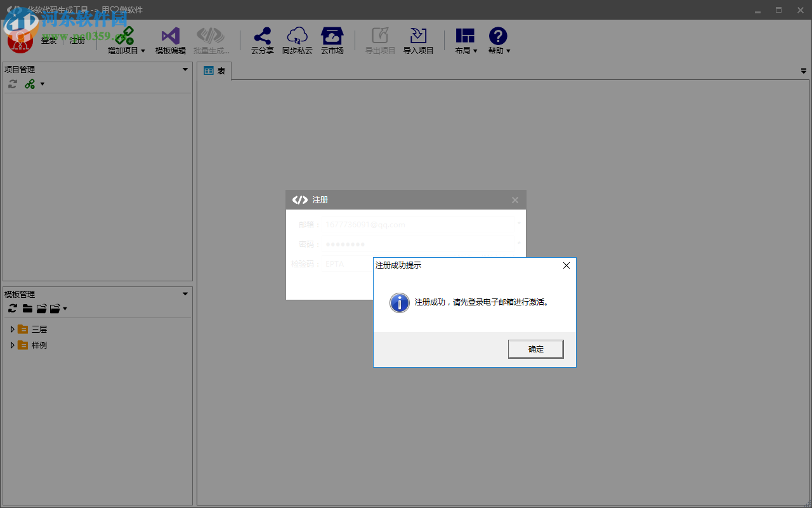Viewport: 812px width, 508px height.
Task: Click the blue info icon in dialog
Action: point(399,303)
